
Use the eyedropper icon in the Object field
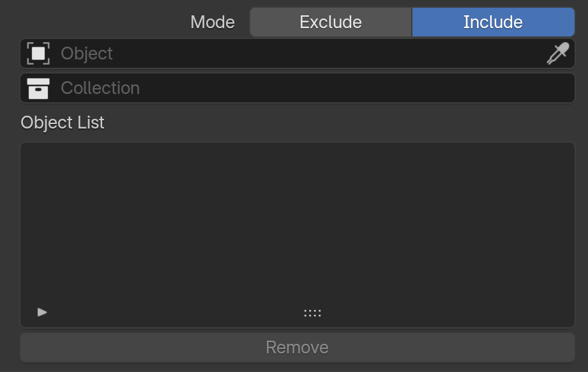click(557, 53)
